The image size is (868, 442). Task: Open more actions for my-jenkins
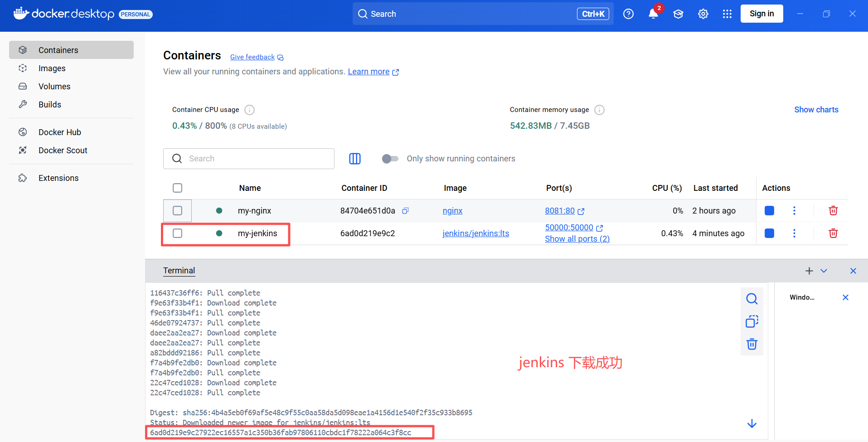(x=794, y=233)
